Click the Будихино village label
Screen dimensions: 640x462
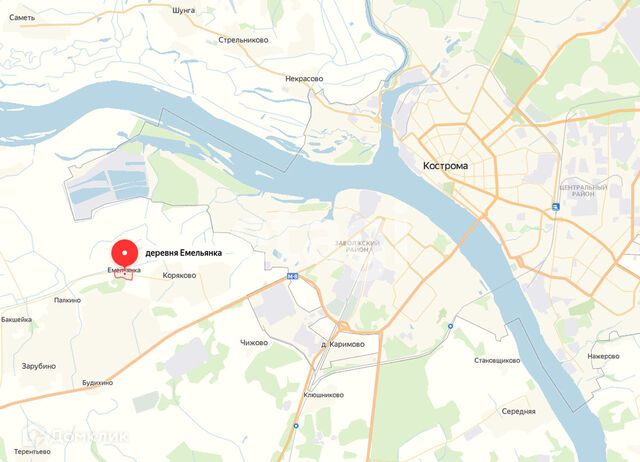(x=98, y=383)
